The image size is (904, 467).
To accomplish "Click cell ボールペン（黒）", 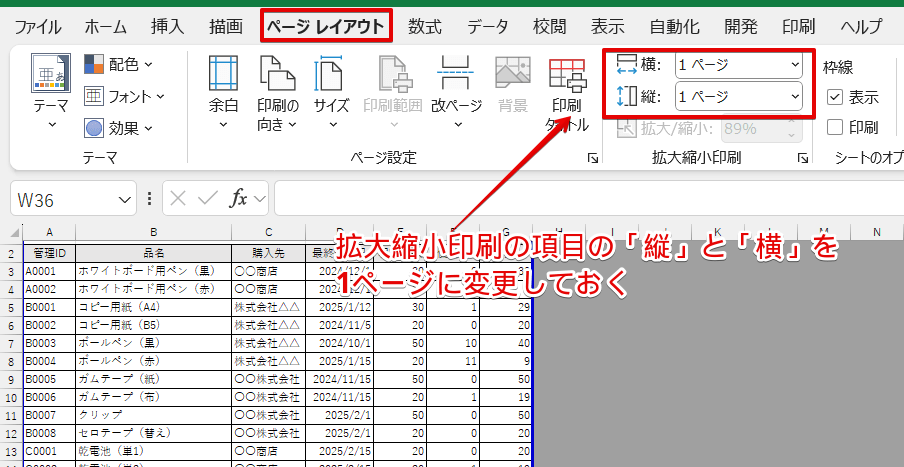I will point(154,344).
